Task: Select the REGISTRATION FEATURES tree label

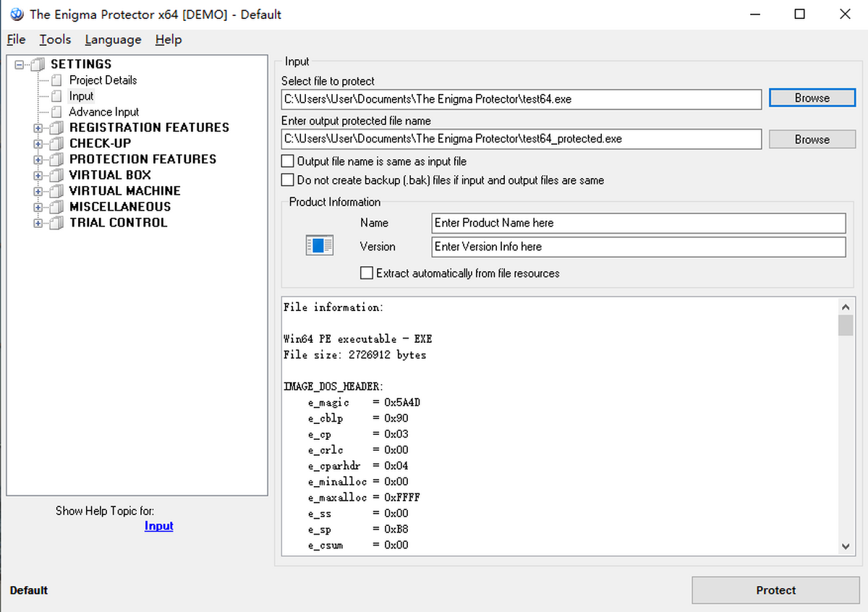Action: 149,128
